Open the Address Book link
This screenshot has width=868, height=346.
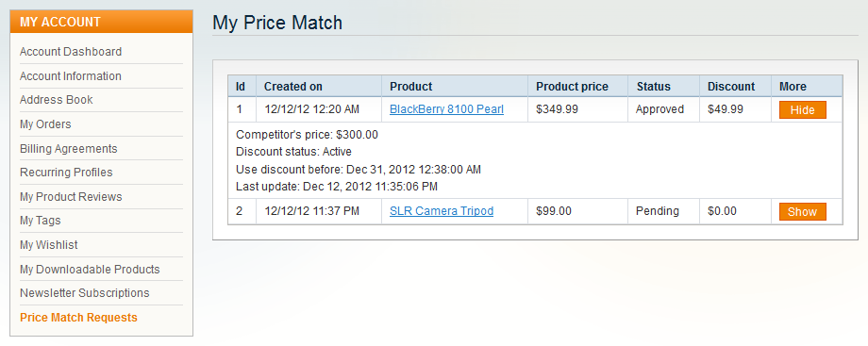coord(57,100)
